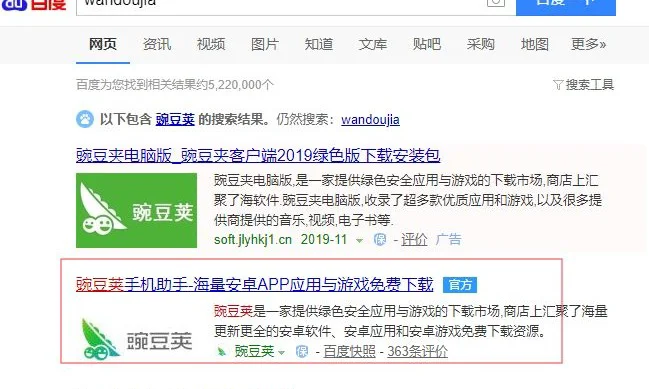Image resolution: width=649 pixels, height=389 pixels.
Task: Open 百度快照 cached page link
Action: 349,352
